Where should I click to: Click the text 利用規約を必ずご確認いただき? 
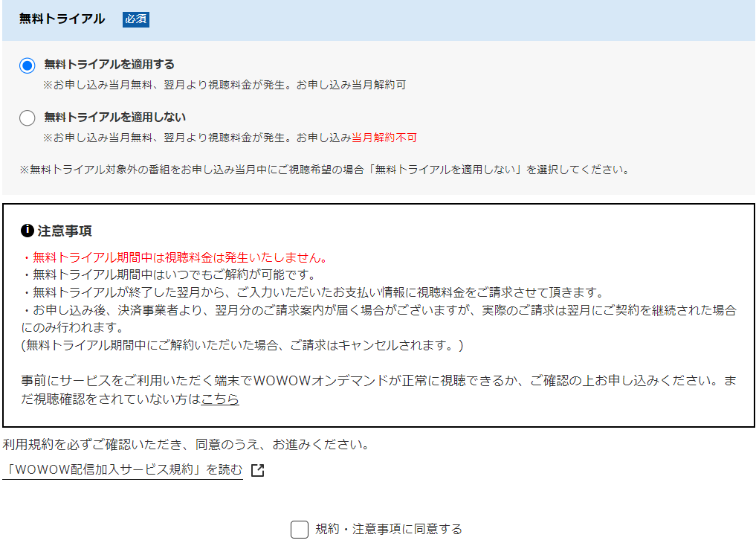[x=186, y=445]
